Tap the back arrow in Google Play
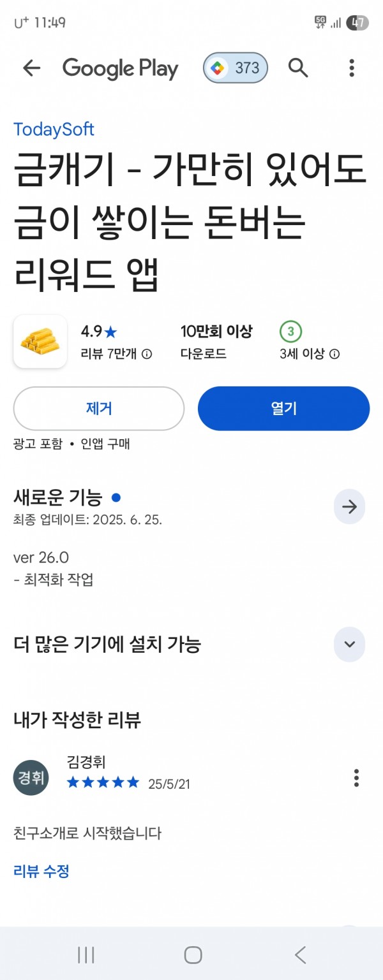This screenshot has height=980, width=383. [x=31, y=68]
